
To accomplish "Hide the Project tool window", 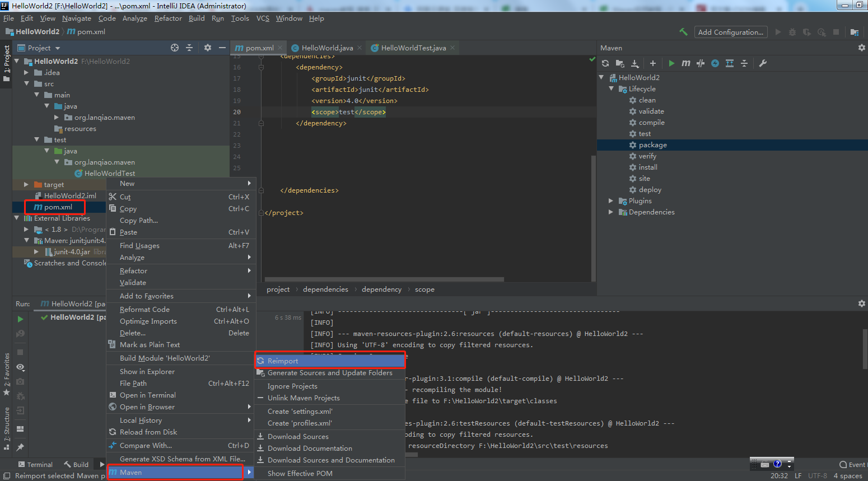I will point(222,48).
